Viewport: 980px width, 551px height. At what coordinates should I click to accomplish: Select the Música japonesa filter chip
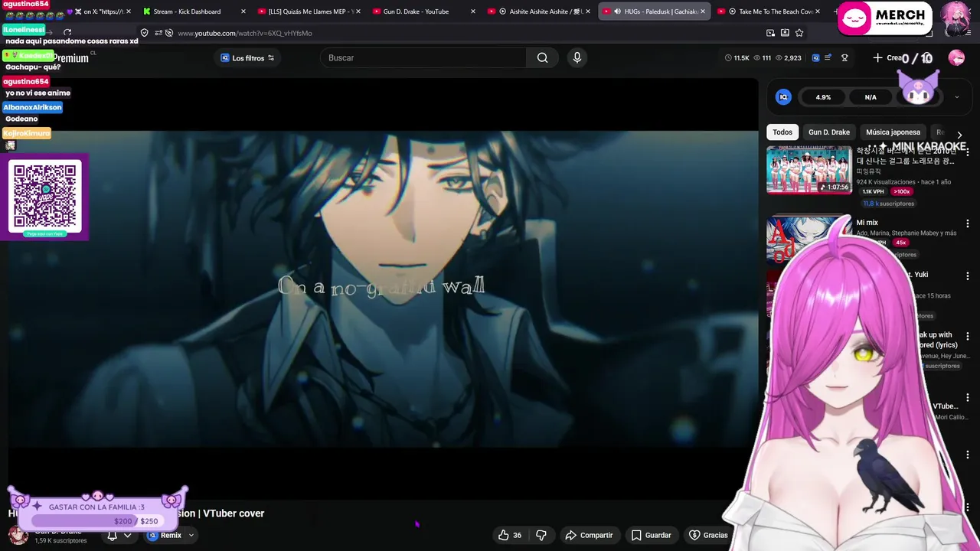[x=893, y=132]
